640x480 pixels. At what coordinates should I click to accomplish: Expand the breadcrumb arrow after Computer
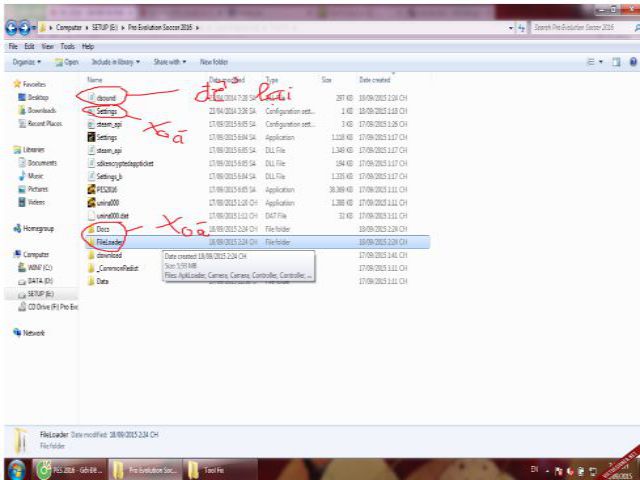coord(87,28)
